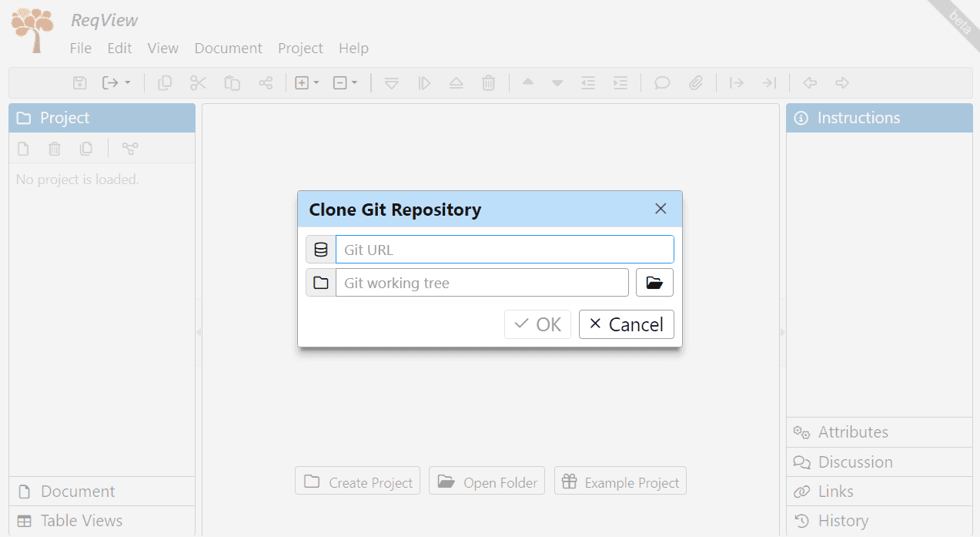Click the Move Down solid arrow icon

pyautogui.click(x=557, y=83)
